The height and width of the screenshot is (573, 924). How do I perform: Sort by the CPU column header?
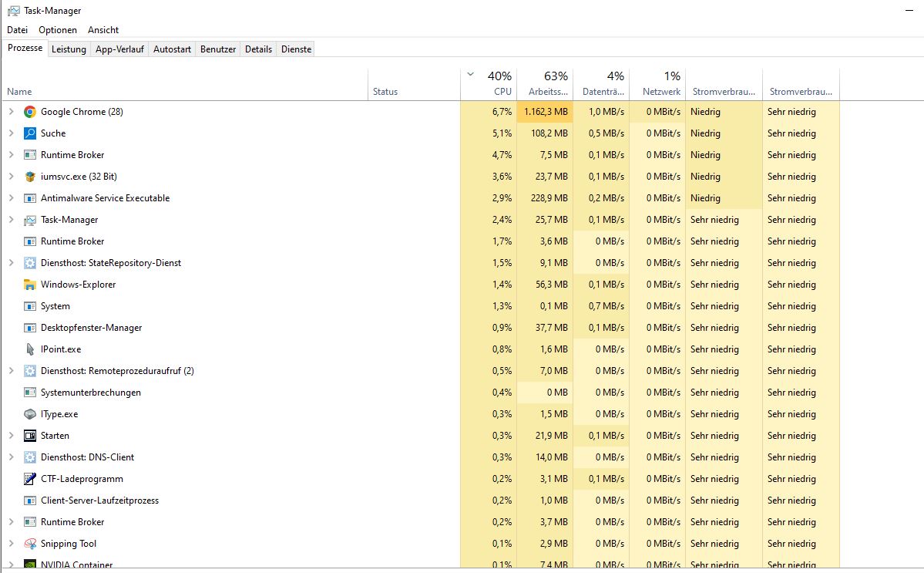coord(489,83)
